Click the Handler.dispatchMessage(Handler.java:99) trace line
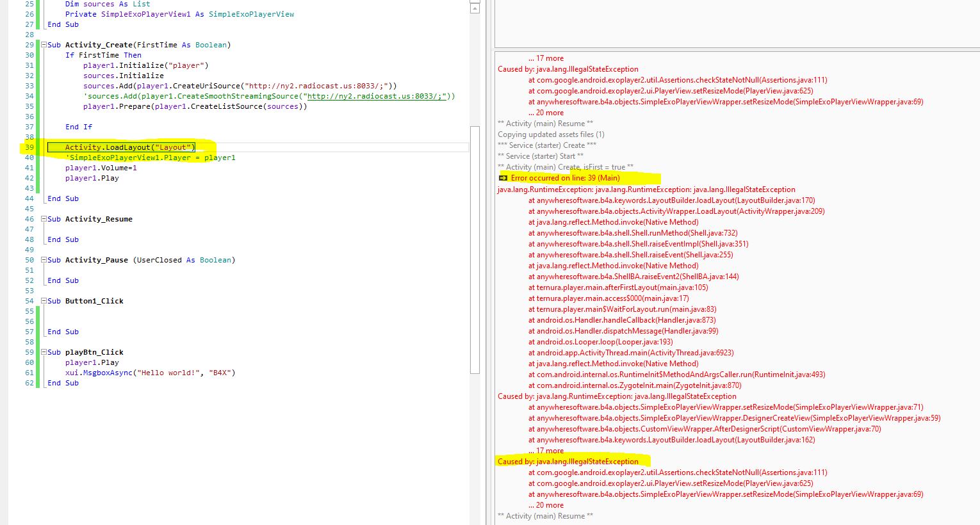The height and width of the screenshot is (525, 980). click(x=623, y=331)
